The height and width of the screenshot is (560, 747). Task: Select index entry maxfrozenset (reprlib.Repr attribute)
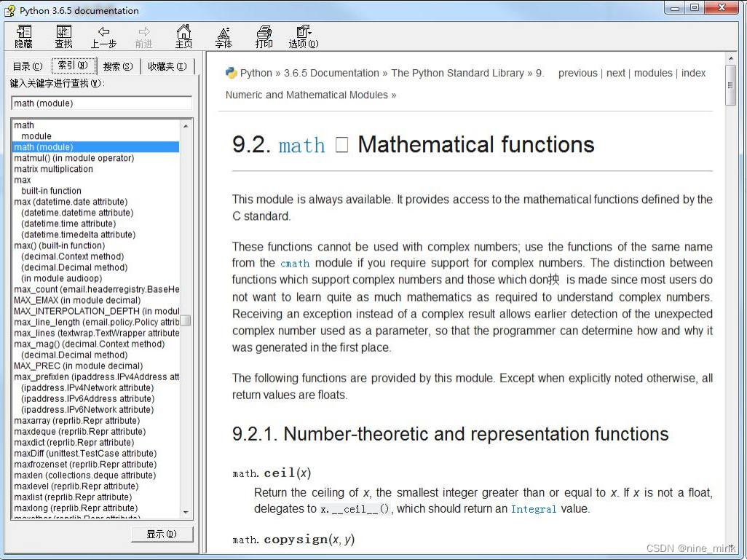(85, 465)
